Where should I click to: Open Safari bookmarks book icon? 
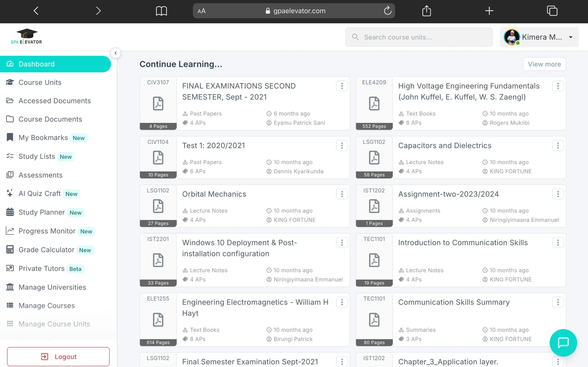(x=161, y=11)
